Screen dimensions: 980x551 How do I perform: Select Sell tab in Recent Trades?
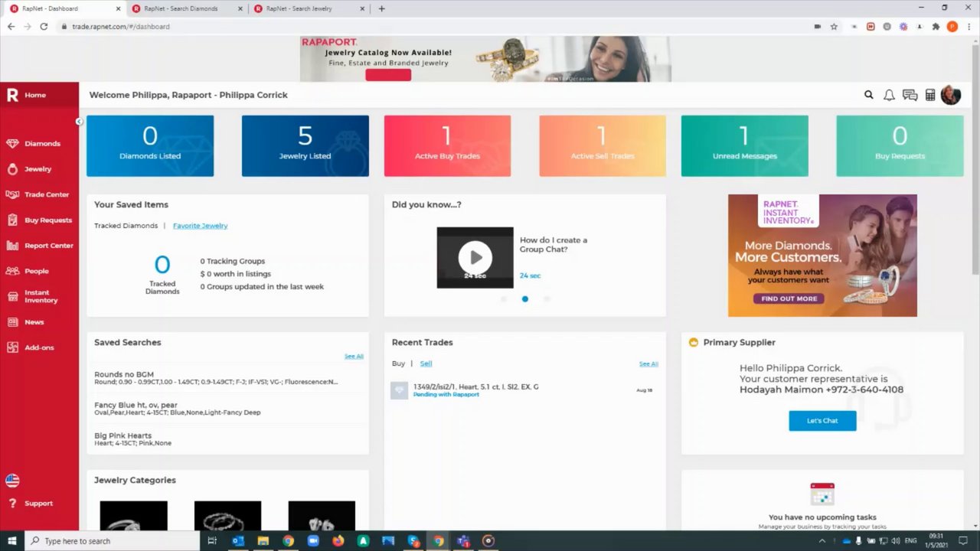(426, 364)
